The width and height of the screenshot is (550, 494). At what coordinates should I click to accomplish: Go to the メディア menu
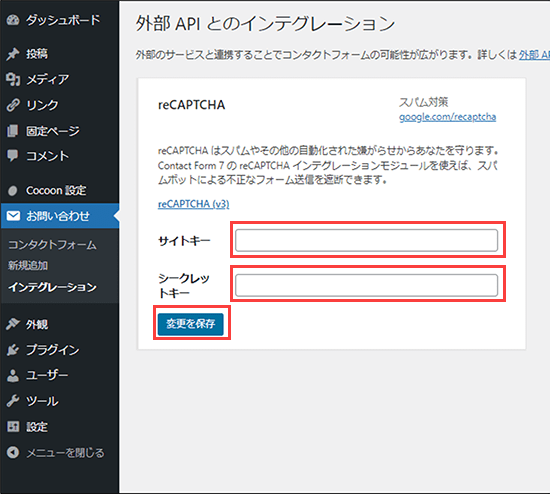pos(48,80)
